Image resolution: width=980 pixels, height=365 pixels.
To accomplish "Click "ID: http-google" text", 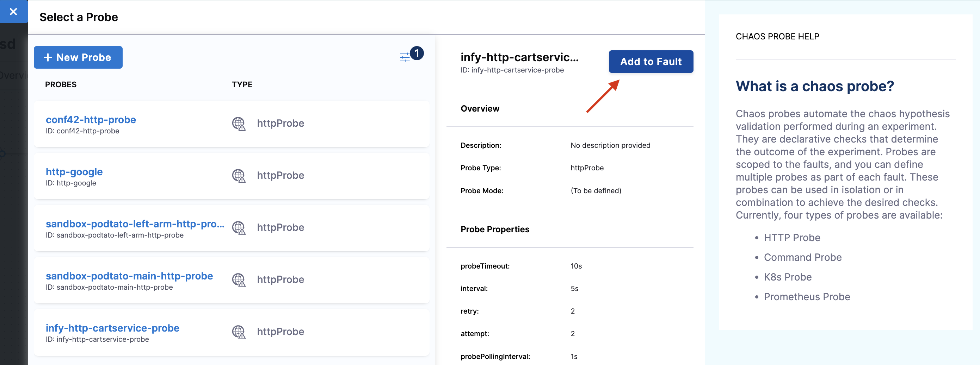I will pyautogui.click(x=71, y=183).
